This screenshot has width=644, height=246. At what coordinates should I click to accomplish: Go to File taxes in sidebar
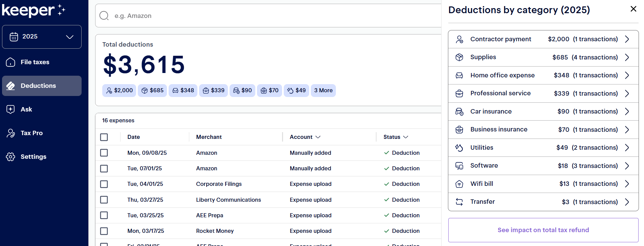35,62
